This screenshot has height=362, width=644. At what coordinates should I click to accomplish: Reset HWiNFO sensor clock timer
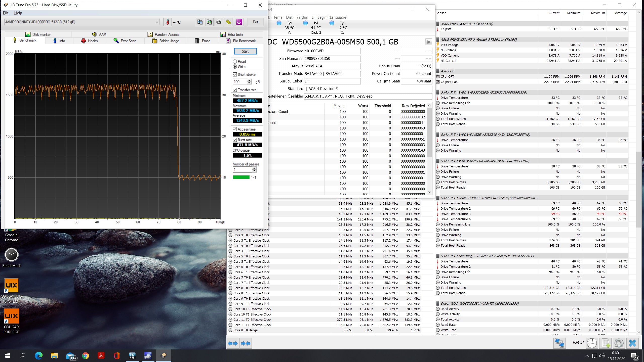592,343
